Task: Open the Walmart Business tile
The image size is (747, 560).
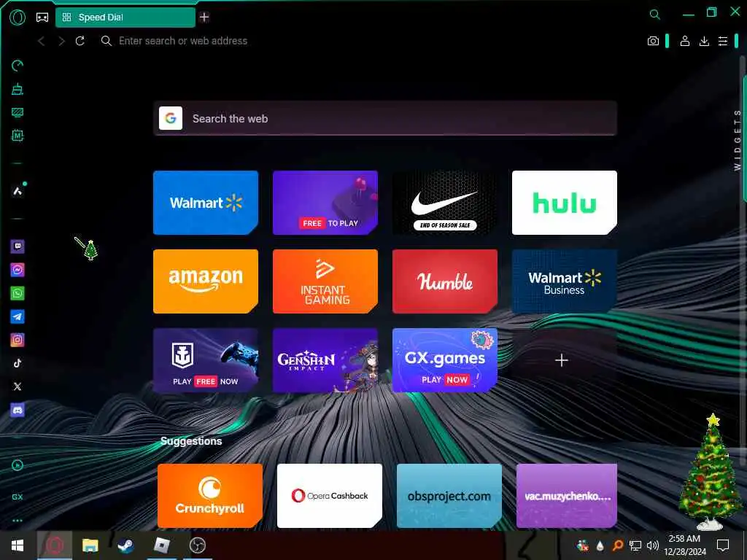Action: (x=565, y=281)
